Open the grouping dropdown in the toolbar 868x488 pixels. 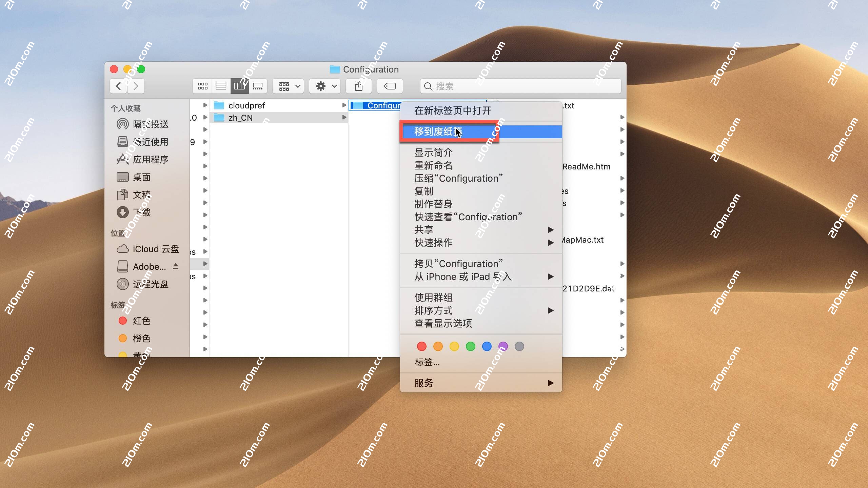pyautogui.click(x=288, y=86)
